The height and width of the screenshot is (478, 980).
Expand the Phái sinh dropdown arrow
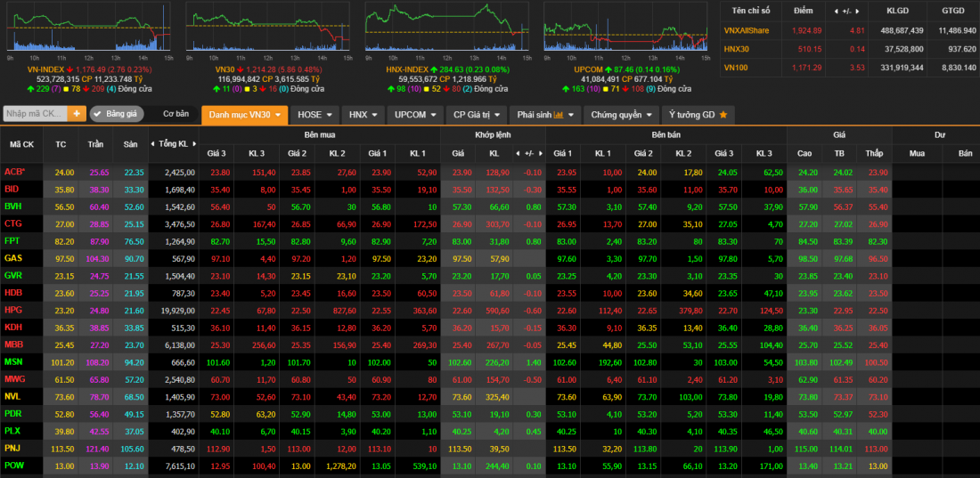(x=573, y=115)
